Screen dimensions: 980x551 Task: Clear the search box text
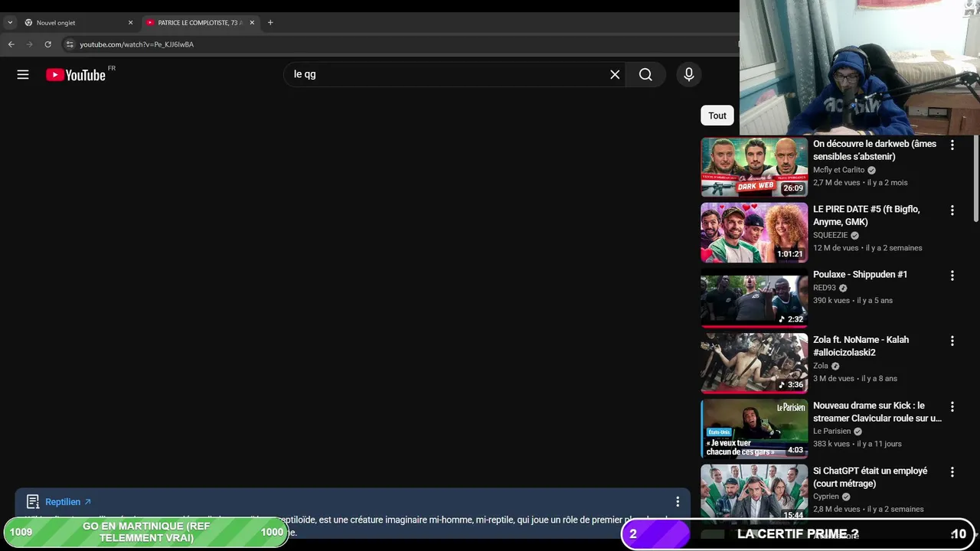click(x=615, y=74)
